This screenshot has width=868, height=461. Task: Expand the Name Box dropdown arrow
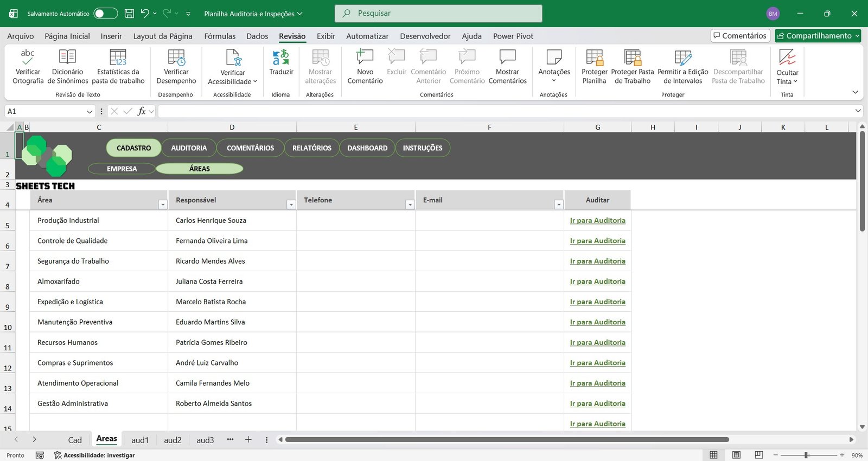(90, 111)
